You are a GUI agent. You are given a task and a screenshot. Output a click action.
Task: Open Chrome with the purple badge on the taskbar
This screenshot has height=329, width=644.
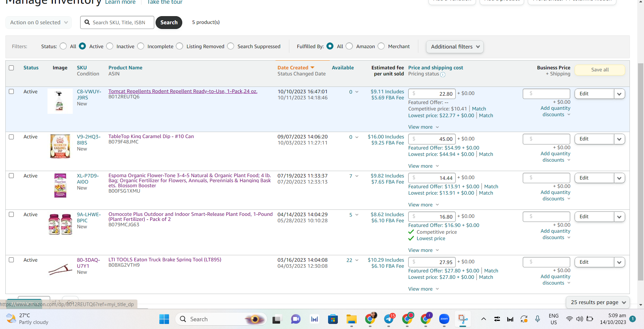tap(426, 318)
